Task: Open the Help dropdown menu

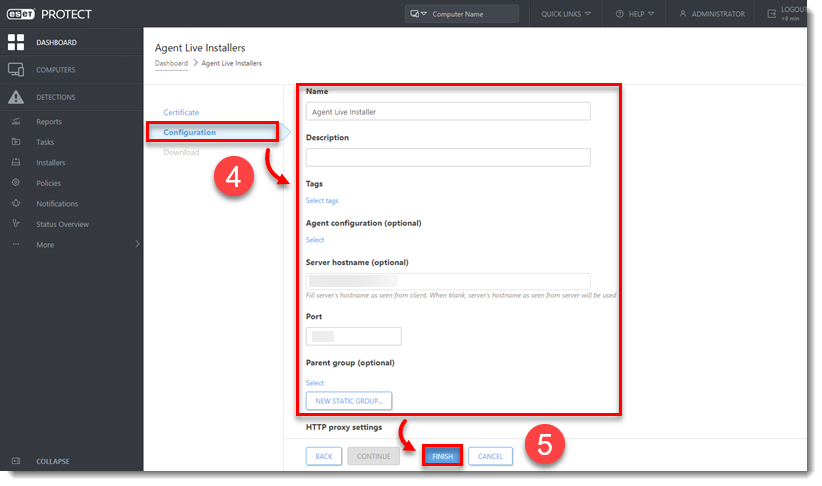Action: [635, 14]
